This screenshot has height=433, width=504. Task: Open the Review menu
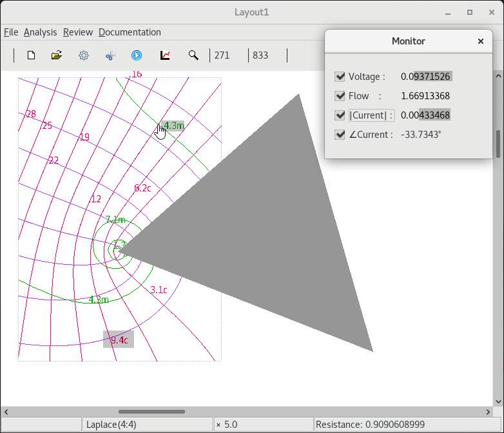(x=78, y=32)
